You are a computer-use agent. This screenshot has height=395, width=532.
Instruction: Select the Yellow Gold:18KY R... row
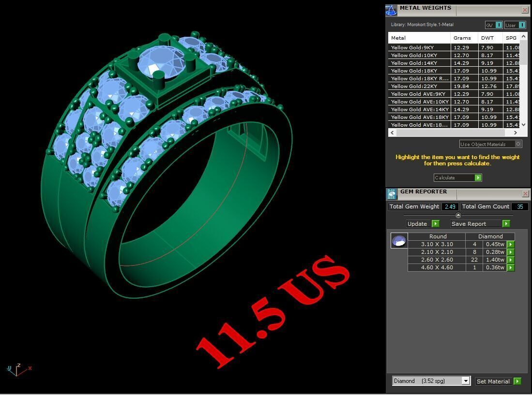[x=454, y=79]
